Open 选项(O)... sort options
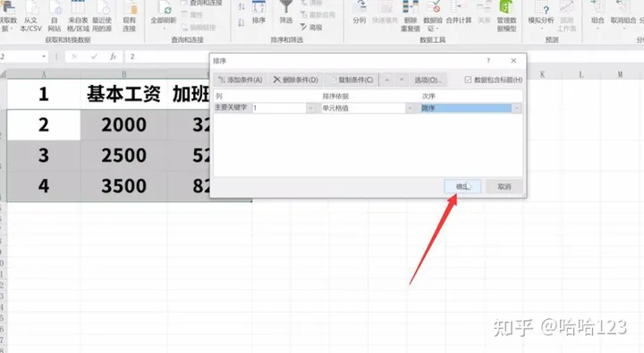 (x=428, y=80)
